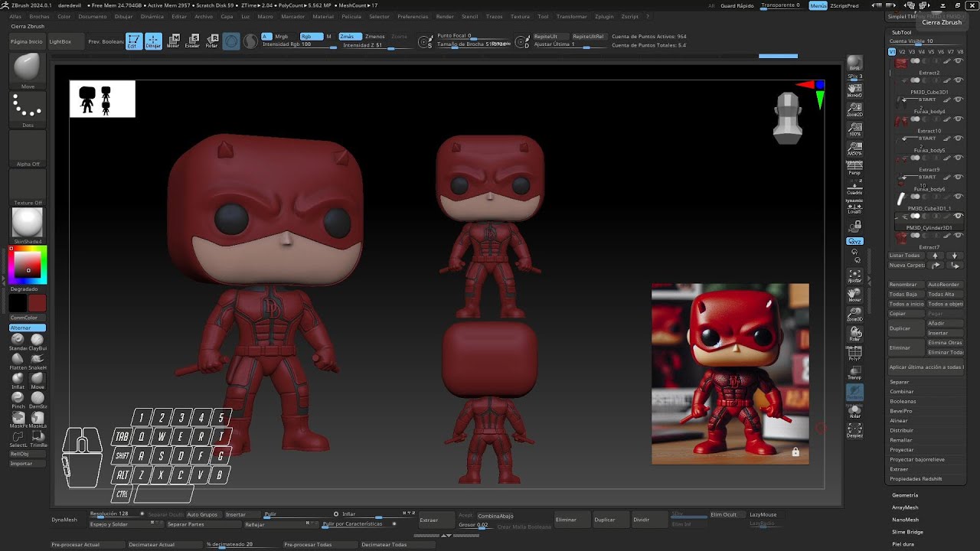Select the Zoom3D navigation icon
Viewport: 980px width, 551px height.
pos(854,314)
